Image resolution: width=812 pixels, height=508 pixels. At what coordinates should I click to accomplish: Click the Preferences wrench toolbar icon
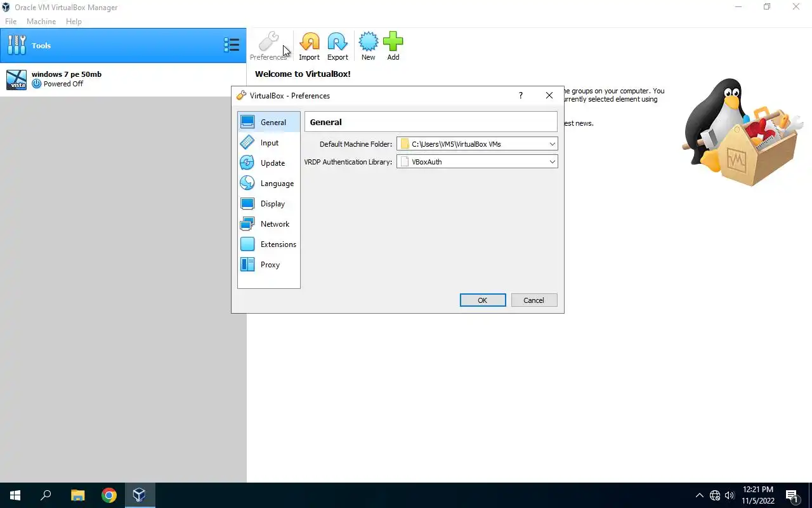[x=268, y=46]
